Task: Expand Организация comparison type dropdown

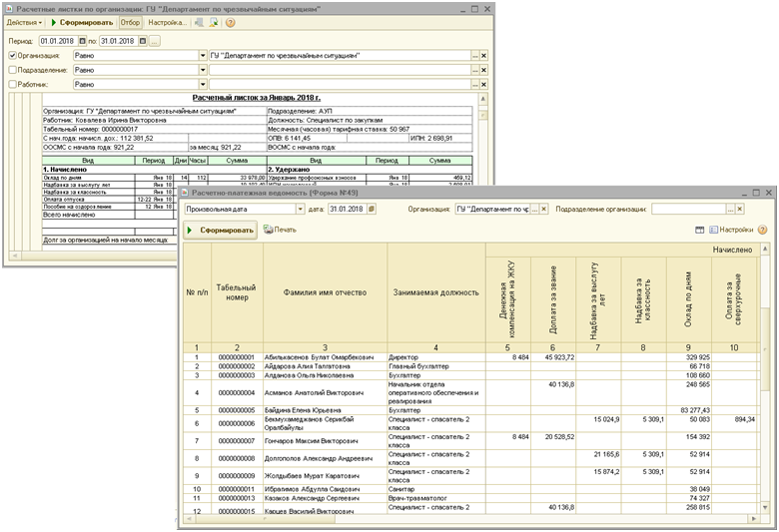Action: [x=204, y=56]
